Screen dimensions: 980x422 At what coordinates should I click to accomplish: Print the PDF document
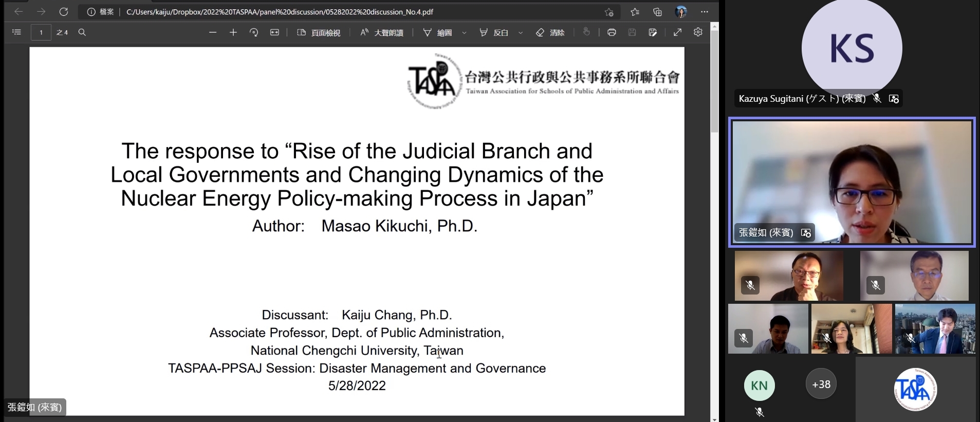click(x=612, y=32)
